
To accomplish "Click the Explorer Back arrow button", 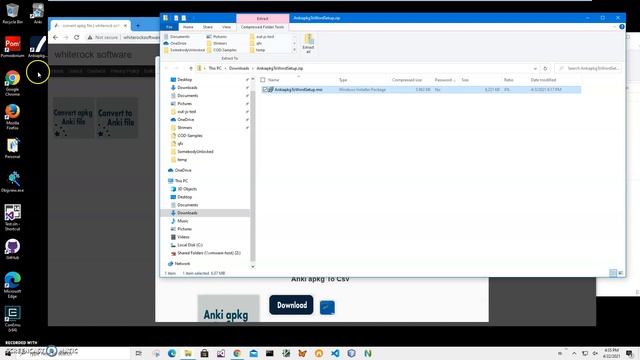I will coord(166,68).
